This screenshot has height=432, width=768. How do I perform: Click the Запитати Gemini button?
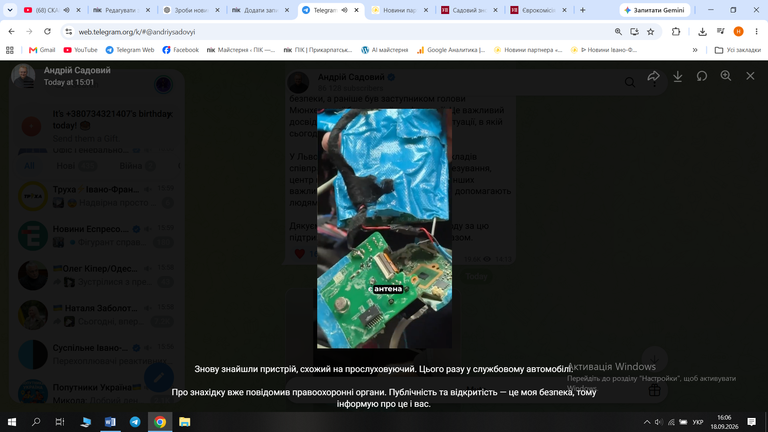655,10
